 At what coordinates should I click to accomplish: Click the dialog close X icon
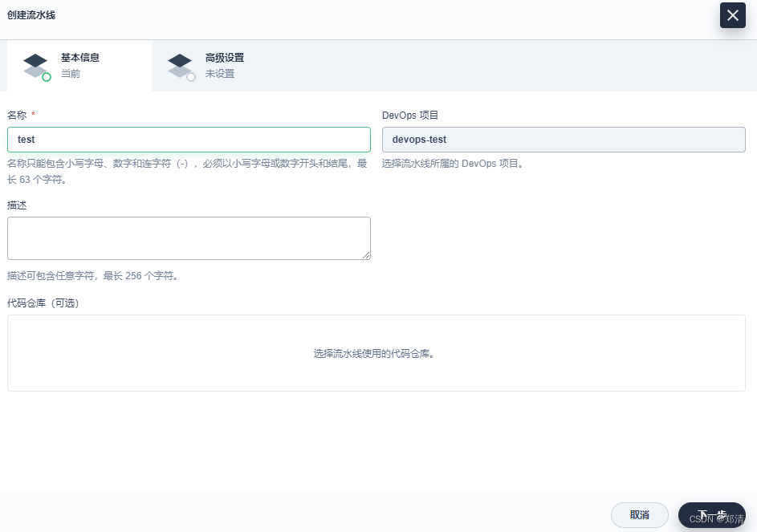(x=731, y=15)
